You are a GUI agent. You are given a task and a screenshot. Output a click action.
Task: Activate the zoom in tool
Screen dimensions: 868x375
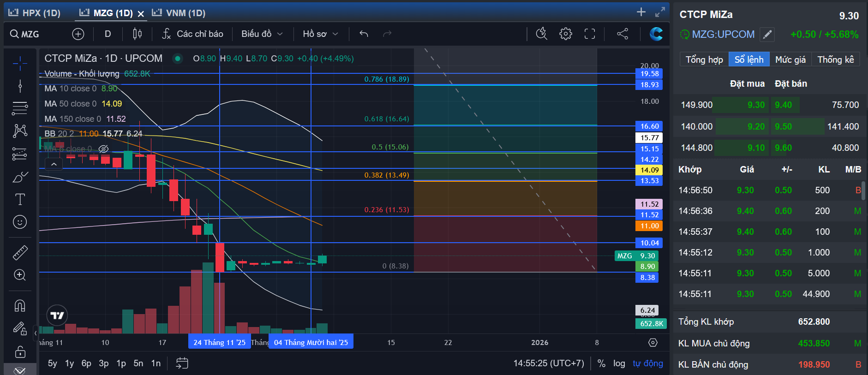point(20,275)
